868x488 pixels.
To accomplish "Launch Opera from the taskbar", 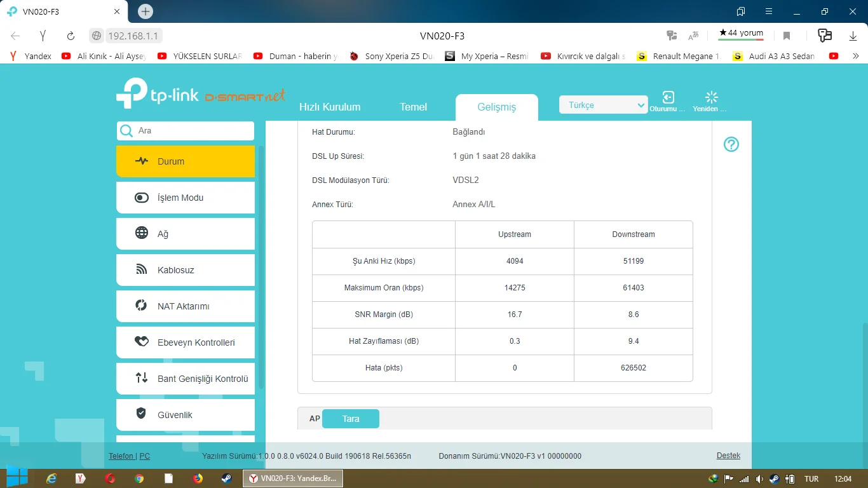I will (110, 478).
